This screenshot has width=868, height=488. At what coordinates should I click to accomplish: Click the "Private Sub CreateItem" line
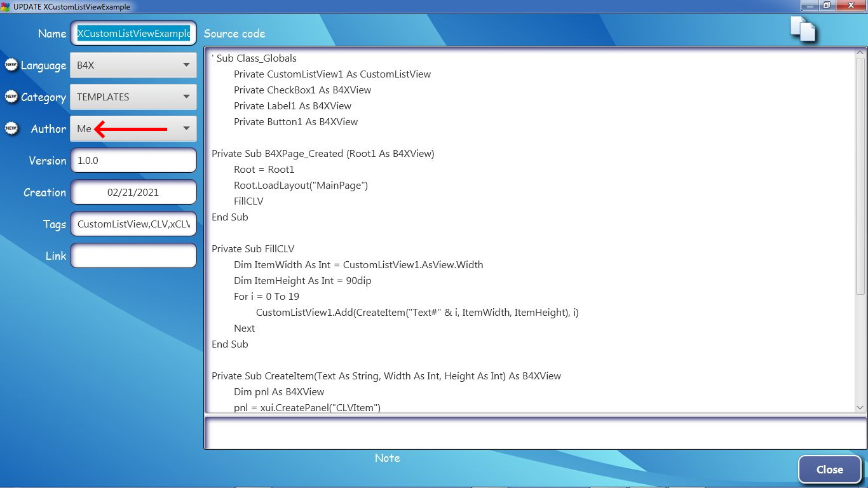click(x=386, y=376)
